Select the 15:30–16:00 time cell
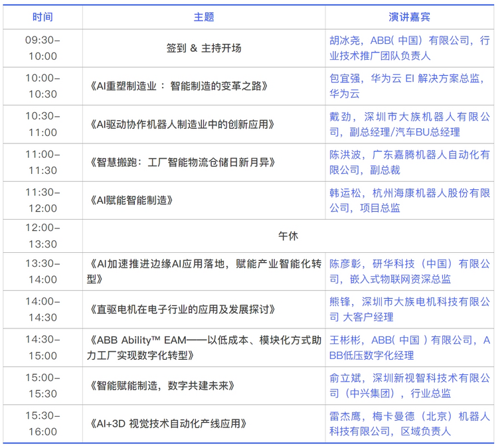Image resolution: width=498 pixels, height=448 pixels. 42,423
